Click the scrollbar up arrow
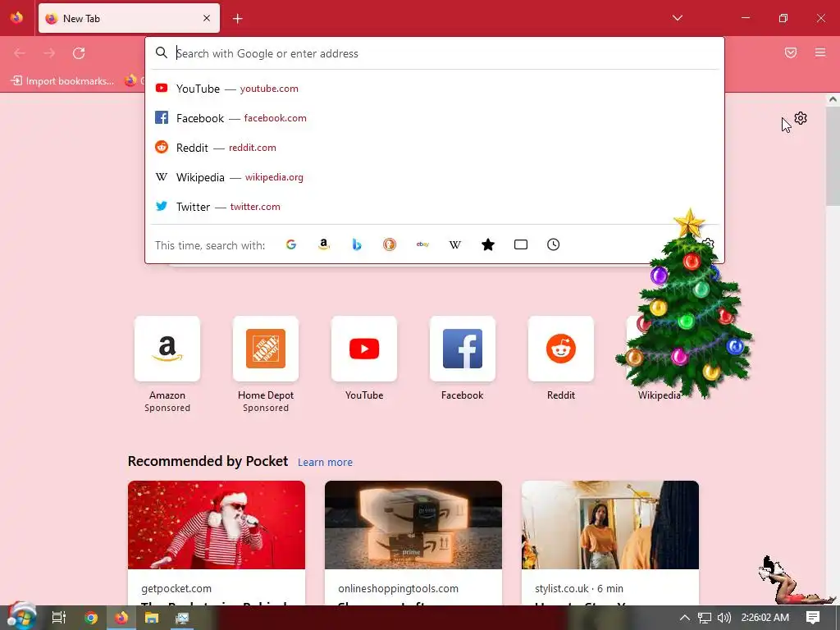 pos(833,99)
